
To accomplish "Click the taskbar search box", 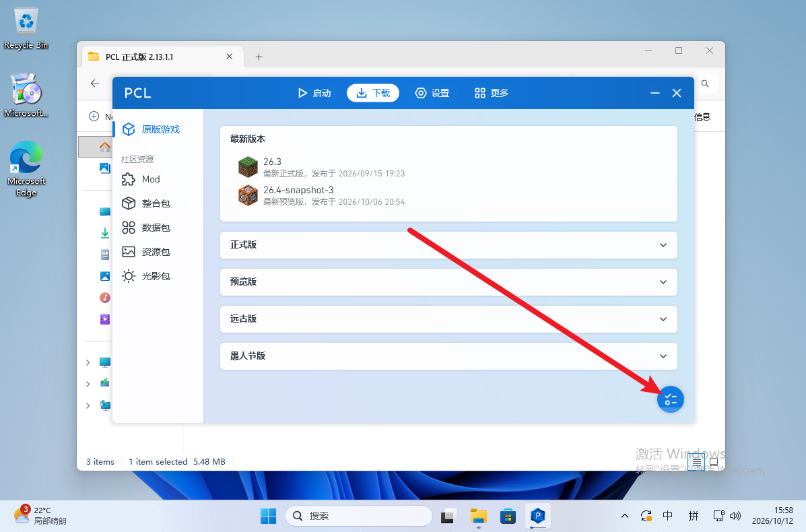I will pyautogui.click(x=359, y=516).
